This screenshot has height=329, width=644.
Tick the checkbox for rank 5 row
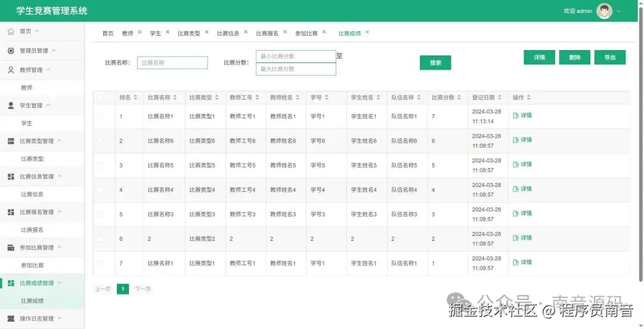(100, 215)
